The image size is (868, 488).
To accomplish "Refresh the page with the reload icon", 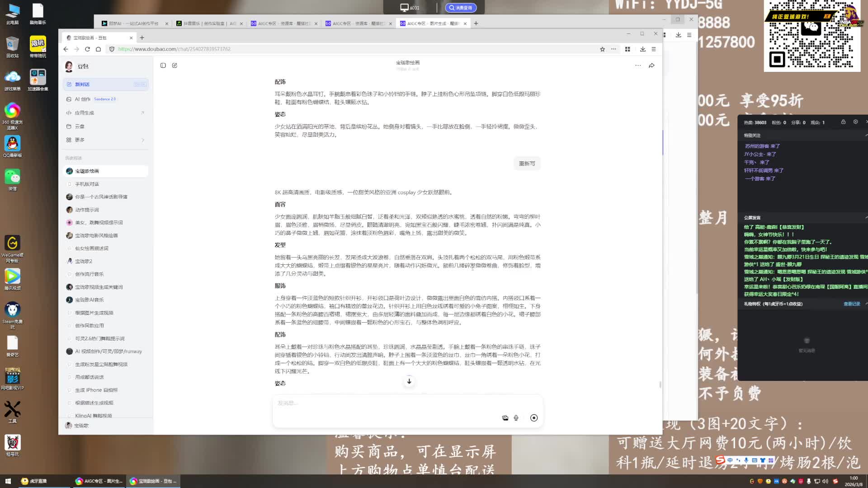I will pyautogui.click(x=87, y=49).
